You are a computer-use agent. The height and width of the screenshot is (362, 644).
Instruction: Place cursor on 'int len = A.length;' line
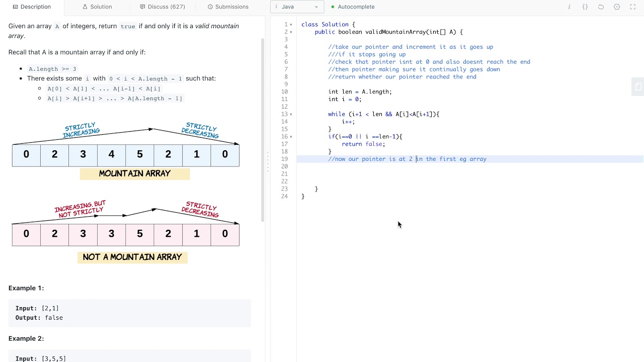click(360, 92)
